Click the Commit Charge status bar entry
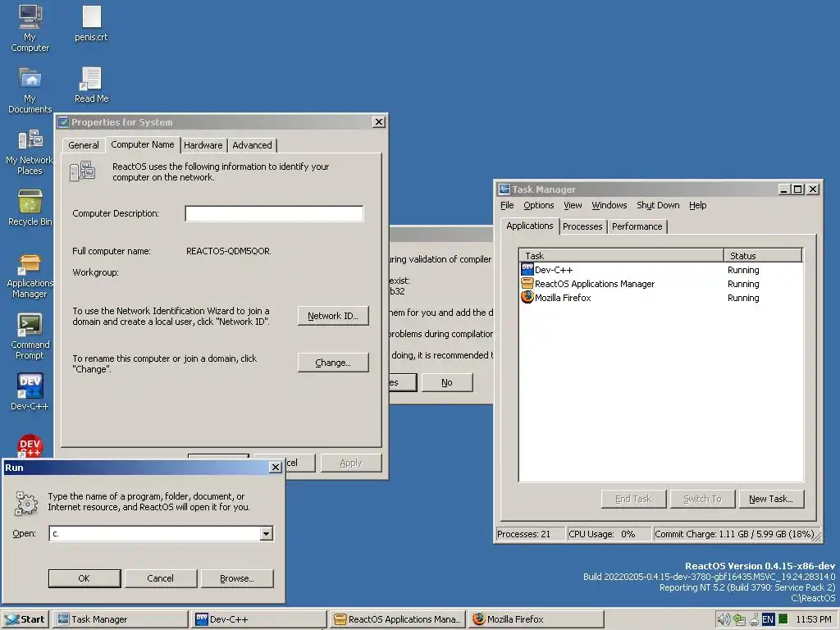Screen dimensions: 840x630 [734, 534]
